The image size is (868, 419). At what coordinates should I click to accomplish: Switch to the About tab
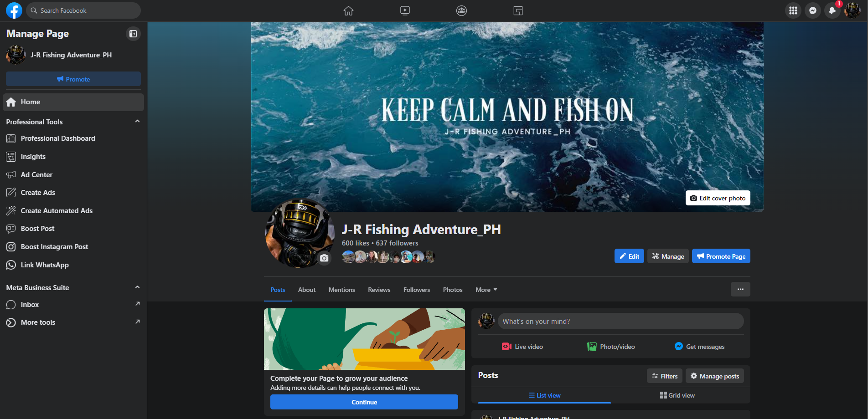(x=307, y=290)
